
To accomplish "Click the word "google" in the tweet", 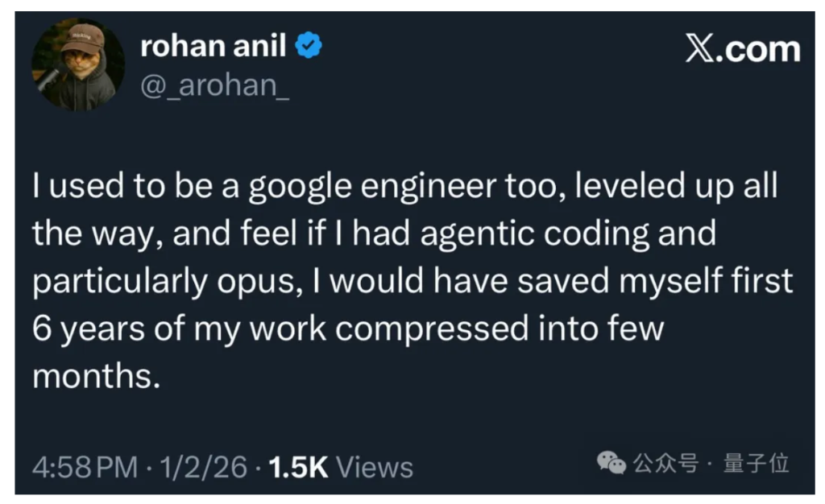I will (x=301, y=186).
